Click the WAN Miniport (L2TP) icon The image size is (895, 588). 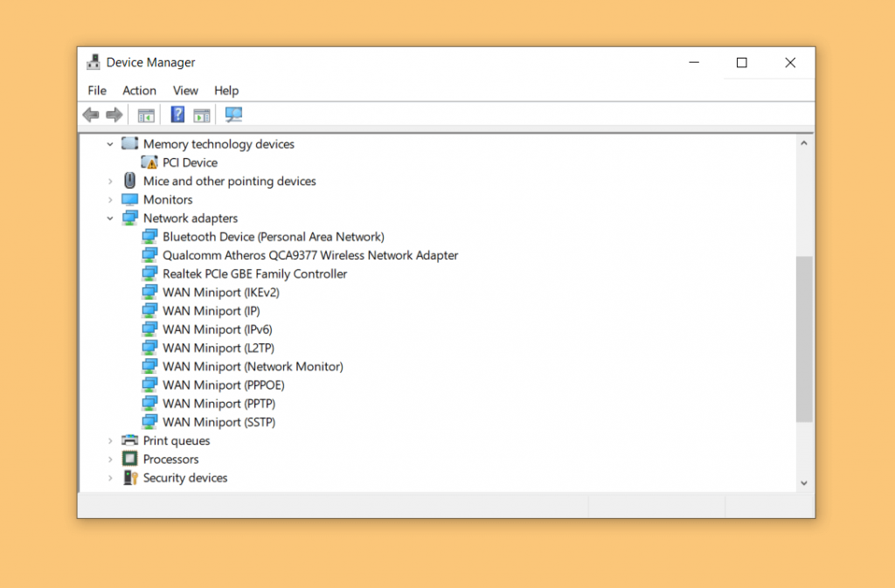[149, 348]
